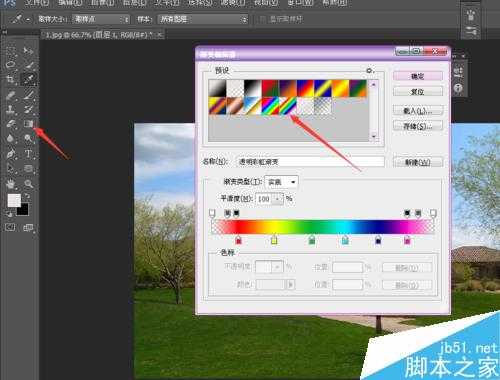The height and width of the screenshot is (380, 500).
Task: Select the Pen tool
Action: 10,154
